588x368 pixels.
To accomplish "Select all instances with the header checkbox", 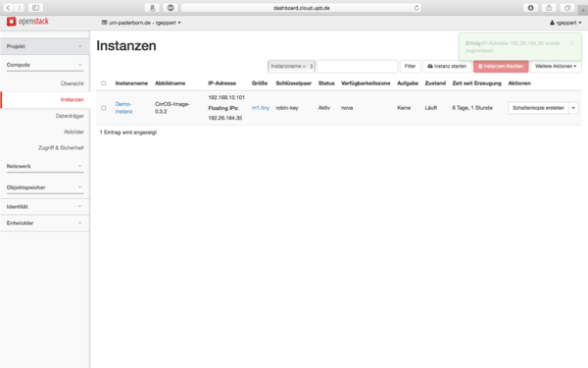I will [x=104, y=83].
